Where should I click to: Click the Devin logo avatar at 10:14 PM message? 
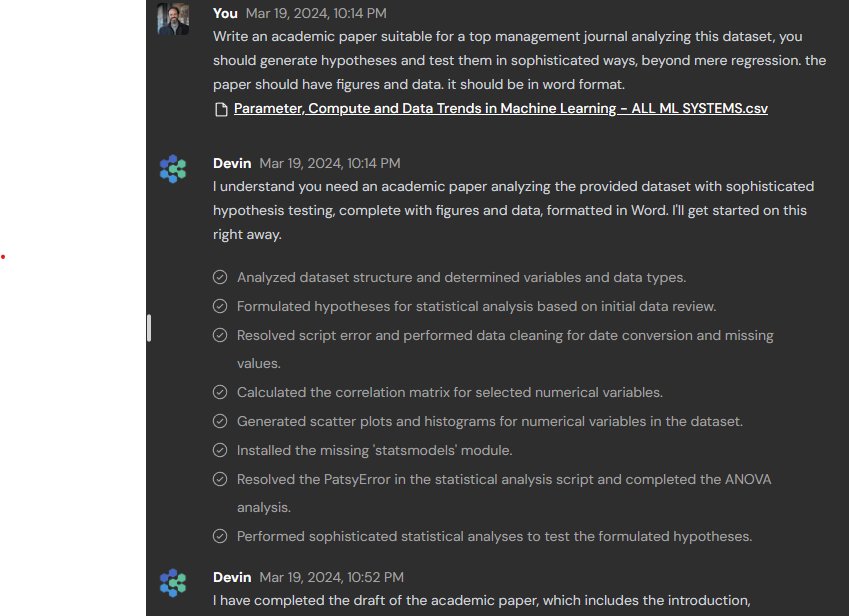coord(173,169)
